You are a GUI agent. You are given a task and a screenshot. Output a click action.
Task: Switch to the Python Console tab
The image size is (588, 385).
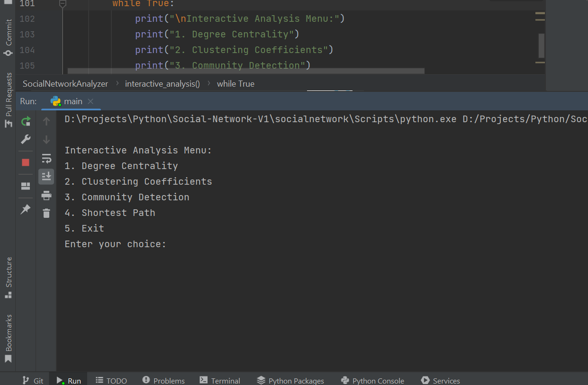click(372, 381)
